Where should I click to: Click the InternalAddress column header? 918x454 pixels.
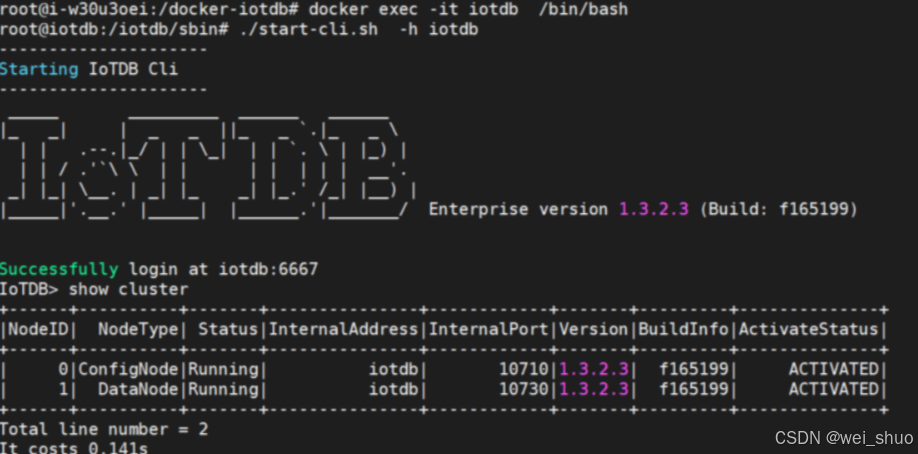point(342,329)
